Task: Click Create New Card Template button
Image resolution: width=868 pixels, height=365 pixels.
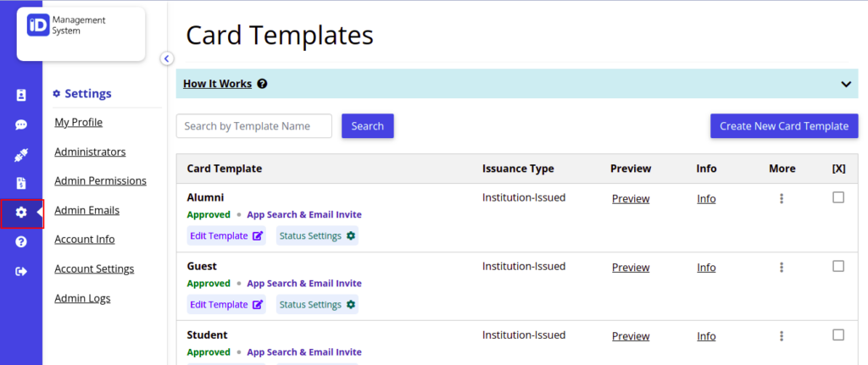Action: click(x=784, y=126)
